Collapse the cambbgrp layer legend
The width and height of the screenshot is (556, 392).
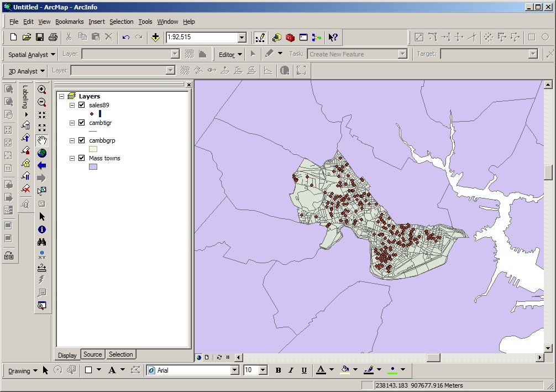[72, 140]
